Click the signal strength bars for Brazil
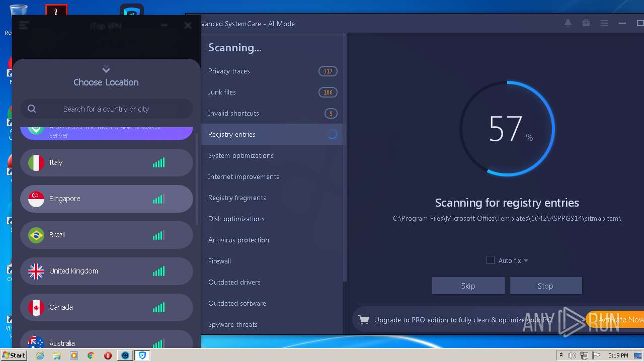This screenshot has width=644, height=362. (158, 235)
